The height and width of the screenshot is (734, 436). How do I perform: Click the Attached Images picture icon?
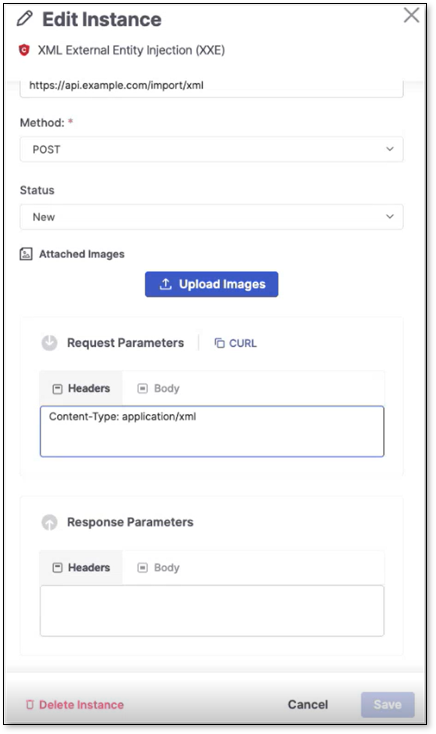pyautogui.click(x=26, y=254)
